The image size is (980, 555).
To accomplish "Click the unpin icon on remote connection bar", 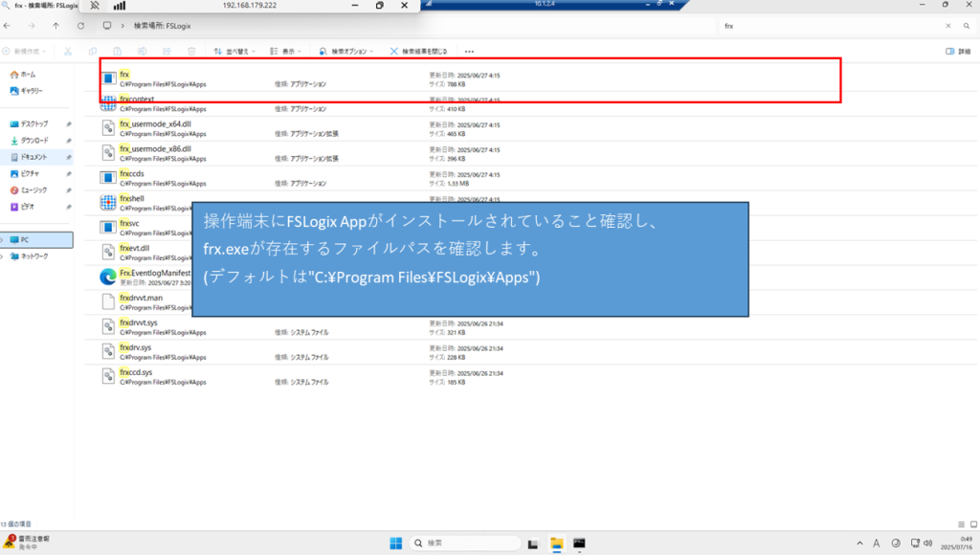I will coord(95,5).
